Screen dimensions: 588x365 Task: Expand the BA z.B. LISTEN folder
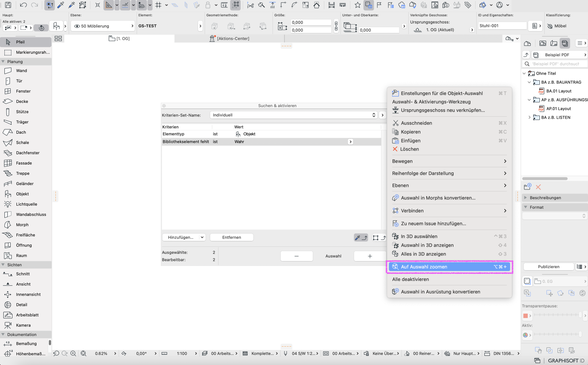529,118
